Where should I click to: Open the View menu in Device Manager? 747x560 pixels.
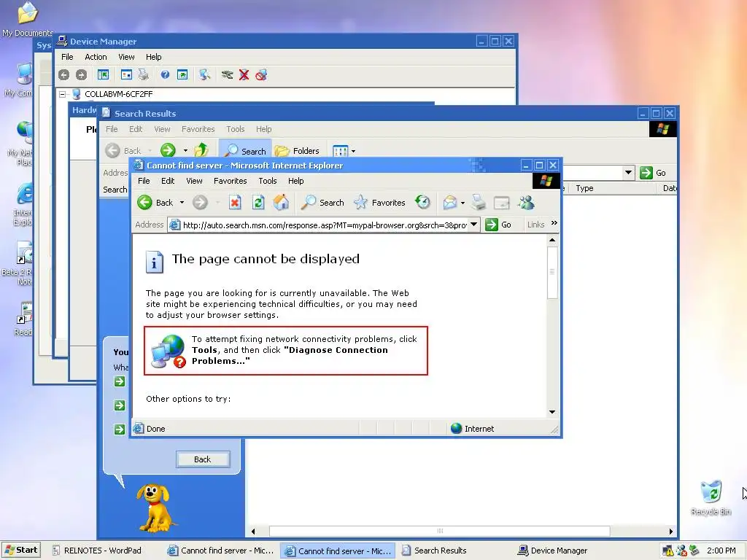tap(126, 57)
